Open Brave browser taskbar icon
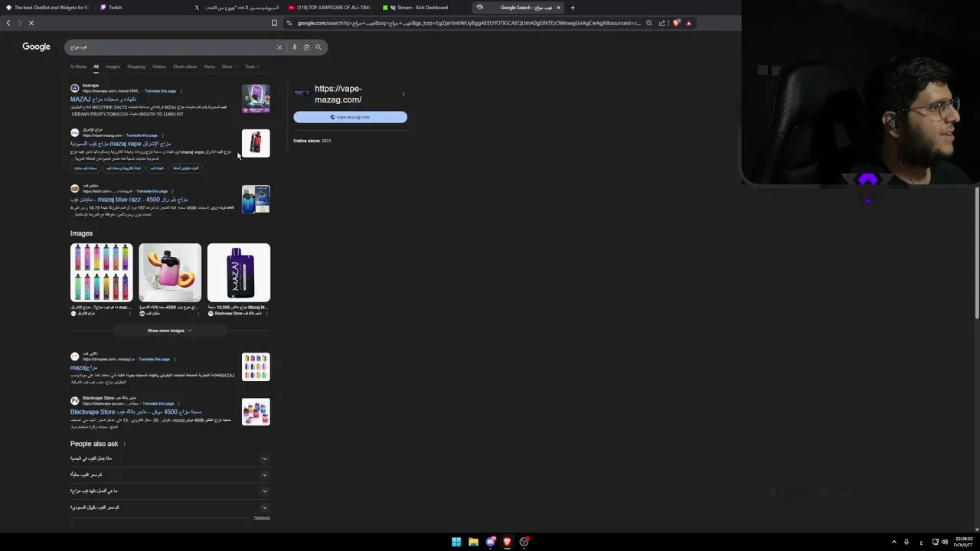This screenshot has width=980, height=551. pos(507,542)
